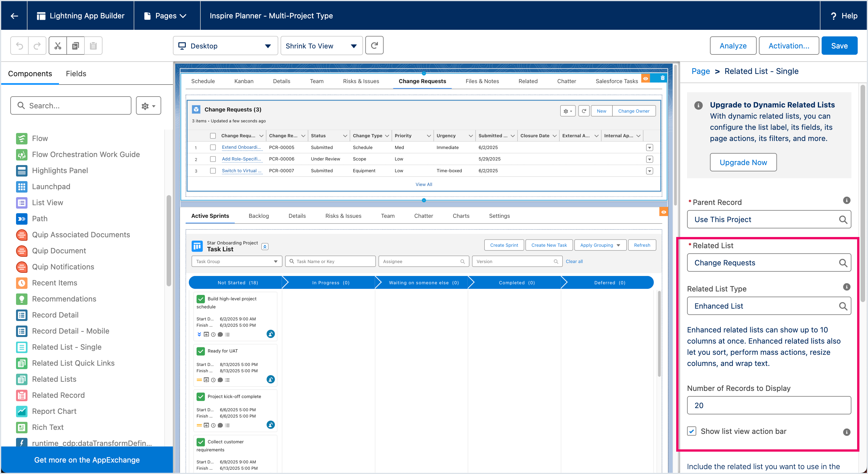Viewport: 868px width, 474px height.
Task: Click the paste clipboard icon
Action: pyautogui.click(x=93, y=46)
